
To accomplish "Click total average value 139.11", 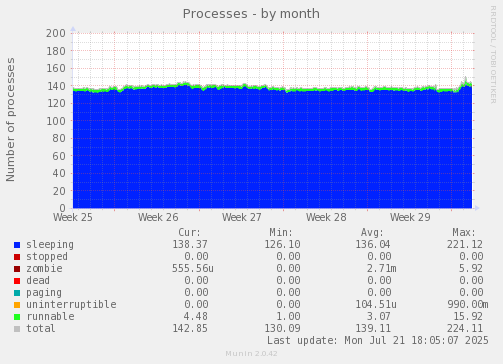I will pos(373,328).
